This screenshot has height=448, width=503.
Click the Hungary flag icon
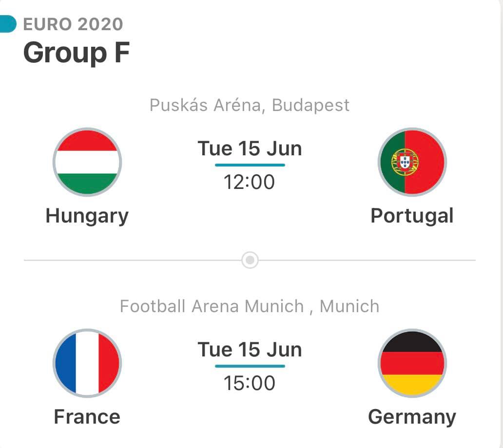click(x=87, y=162)
